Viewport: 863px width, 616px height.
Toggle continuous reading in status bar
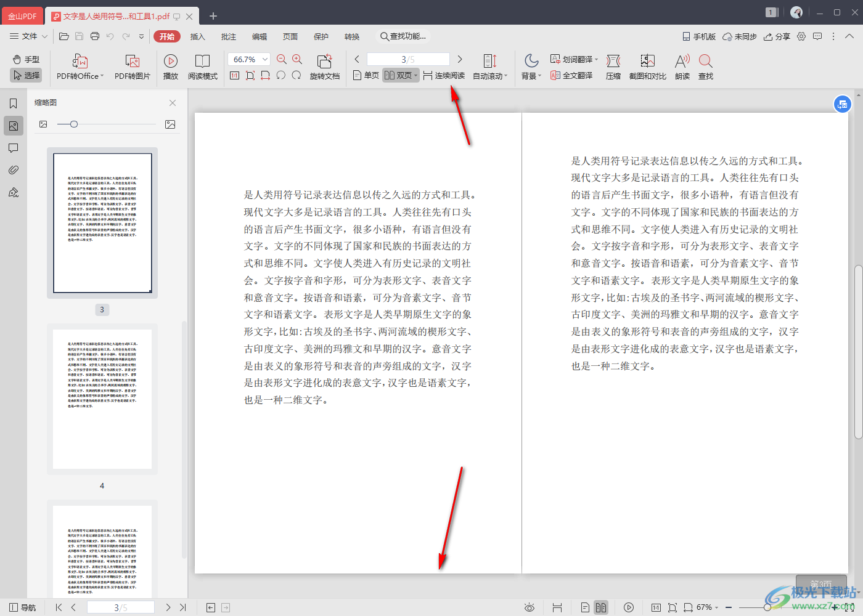pos(557,607)
